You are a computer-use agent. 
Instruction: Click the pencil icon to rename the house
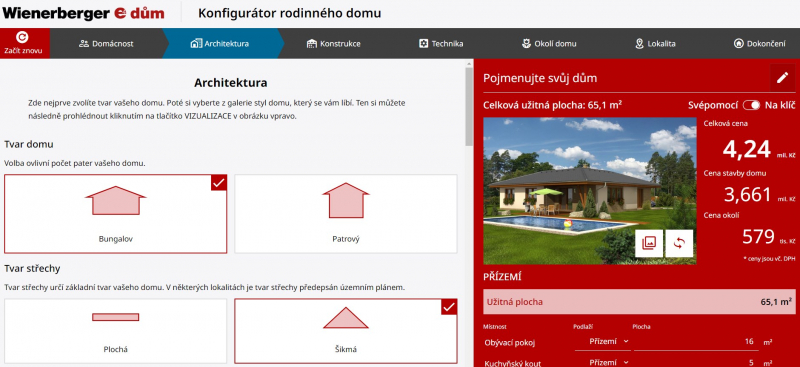(782, 78)
